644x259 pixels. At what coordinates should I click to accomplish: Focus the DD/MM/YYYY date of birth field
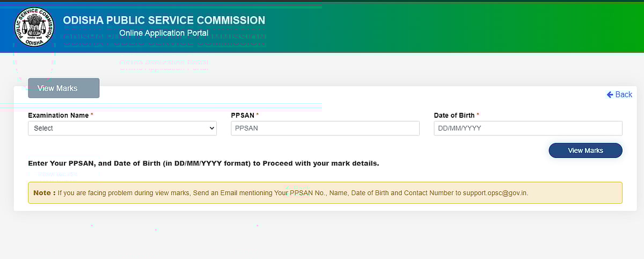pos(528,128)
